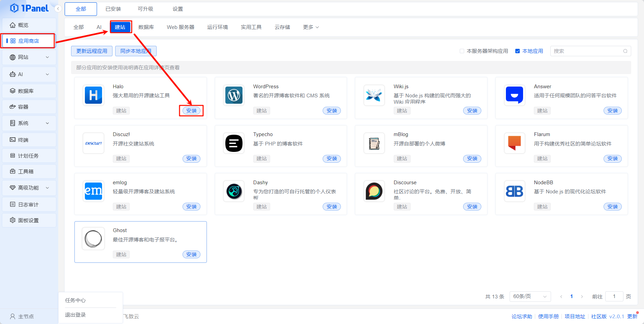The image size is (644, 324).
Task: Select 任务中心 from popup menu
Action: [x=75, y=300]
